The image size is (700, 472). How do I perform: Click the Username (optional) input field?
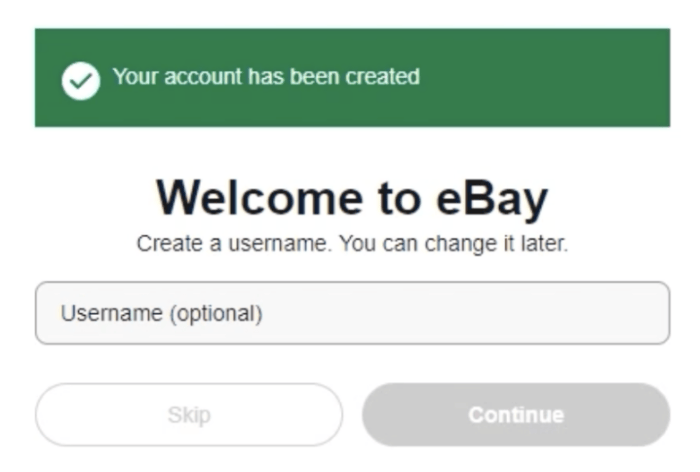click(352, 313)
